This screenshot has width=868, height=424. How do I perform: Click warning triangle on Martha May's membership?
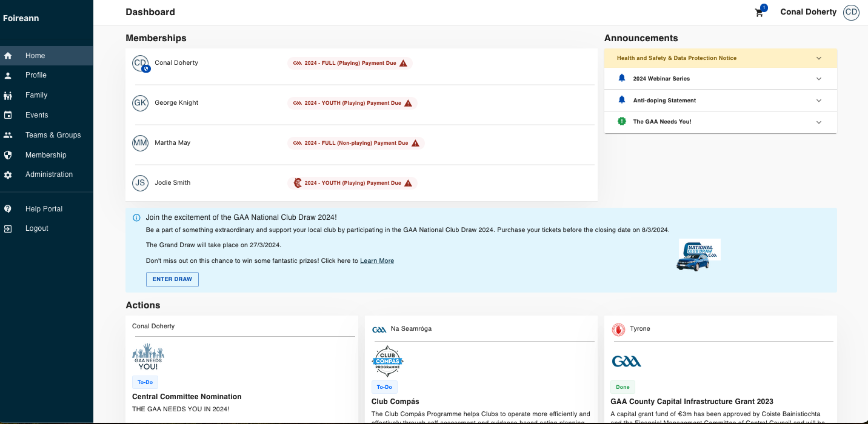pos(416,143)
